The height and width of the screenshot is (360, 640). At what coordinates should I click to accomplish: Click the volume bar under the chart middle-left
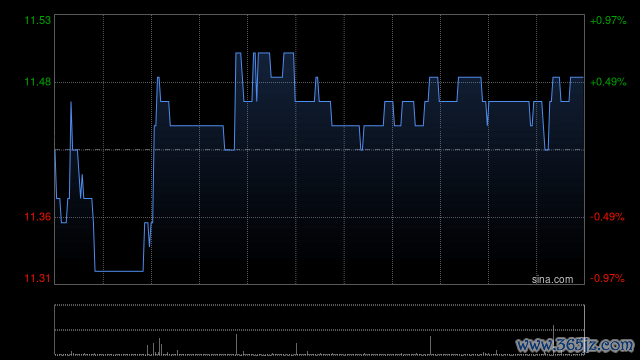pyautogui.click(x=236, y=344)
